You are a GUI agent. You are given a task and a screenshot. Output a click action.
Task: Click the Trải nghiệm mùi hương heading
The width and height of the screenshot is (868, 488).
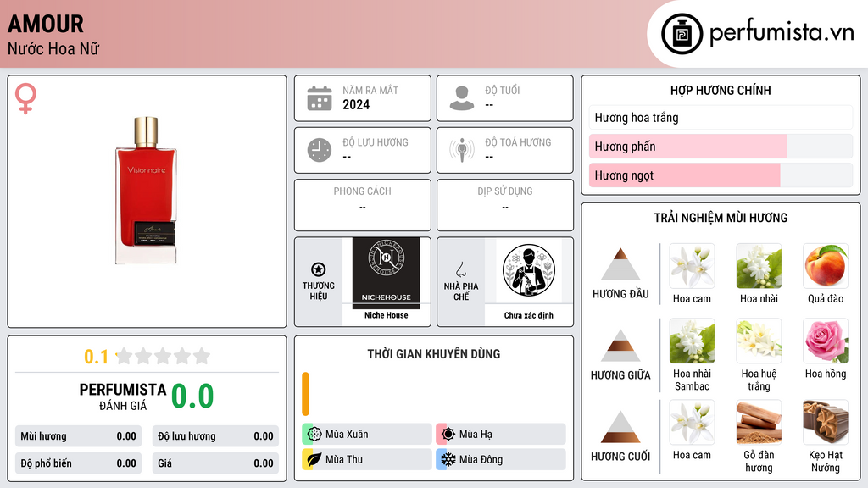(721, 218)
